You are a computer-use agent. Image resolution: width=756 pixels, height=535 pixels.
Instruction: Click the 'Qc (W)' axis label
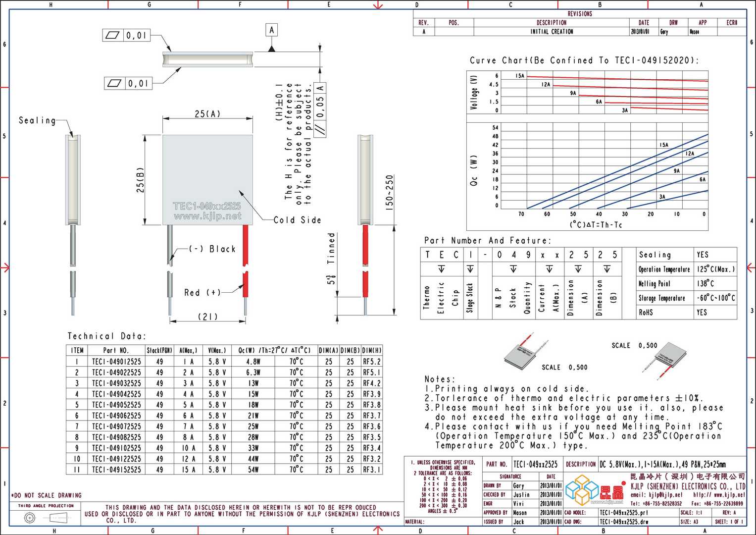coord(474,171)
